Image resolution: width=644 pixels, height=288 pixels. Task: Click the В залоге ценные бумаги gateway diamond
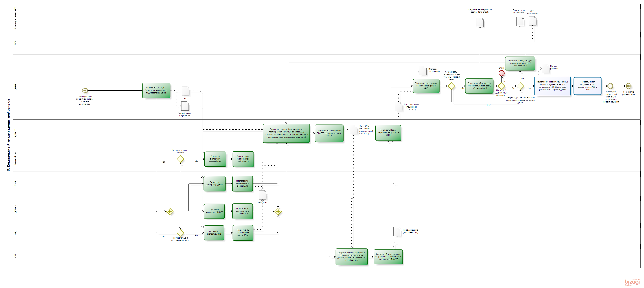[180, 159]
